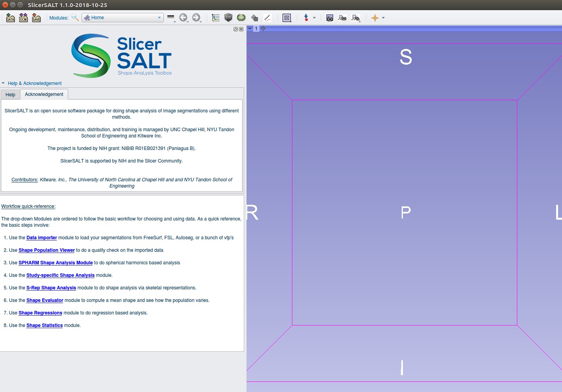Click the Workflow quick-reference heading

click(x=28, y=206)
